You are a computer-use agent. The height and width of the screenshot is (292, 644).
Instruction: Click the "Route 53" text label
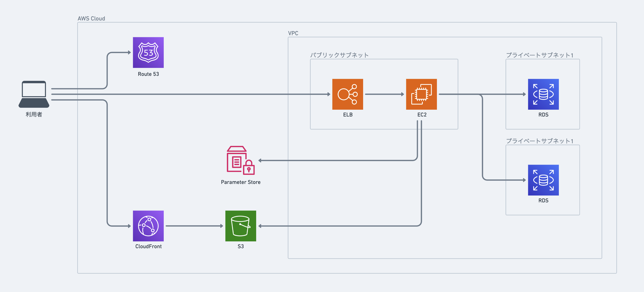pos(148,74)
